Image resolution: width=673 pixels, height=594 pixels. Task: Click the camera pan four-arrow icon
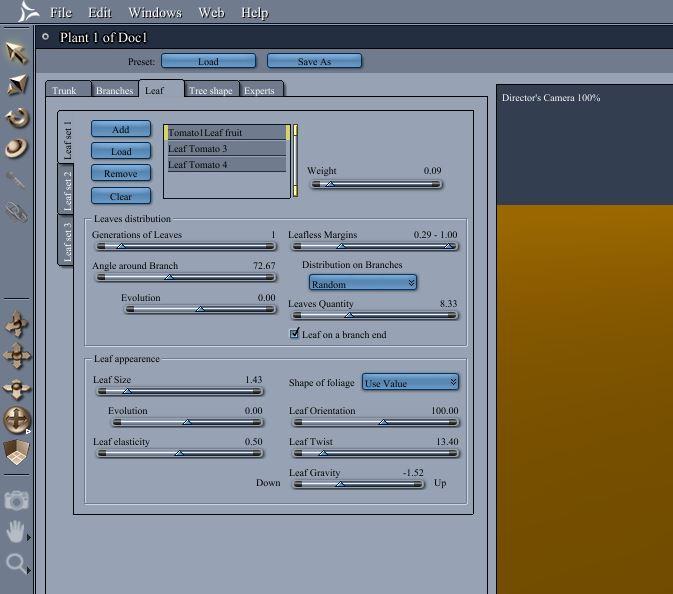[17, 355]
